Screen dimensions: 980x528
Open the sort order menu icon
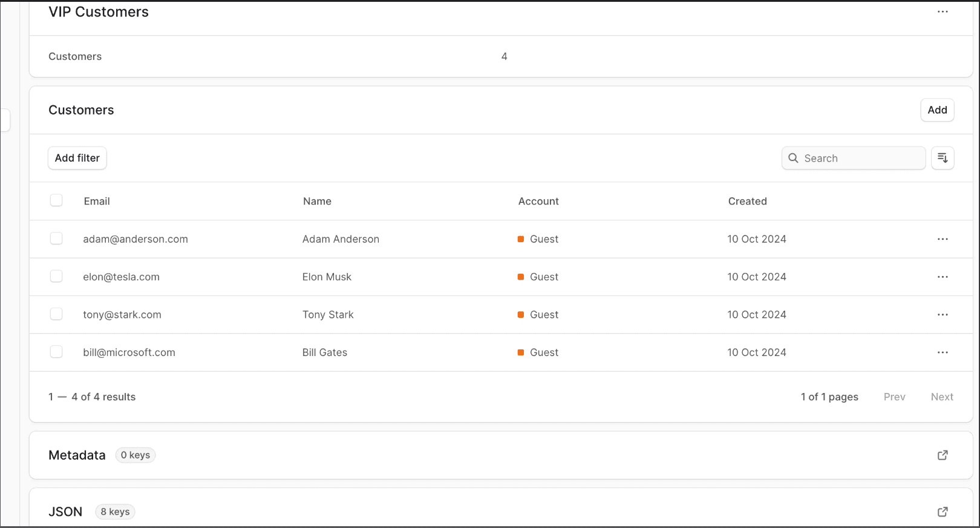(x=942, y=158)
